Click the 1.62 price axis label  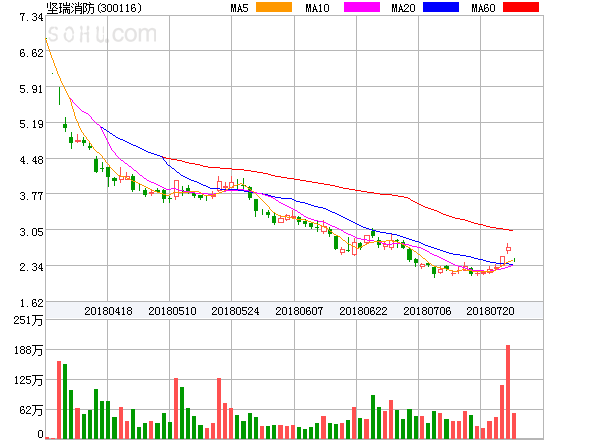click(x=31, y=303)
